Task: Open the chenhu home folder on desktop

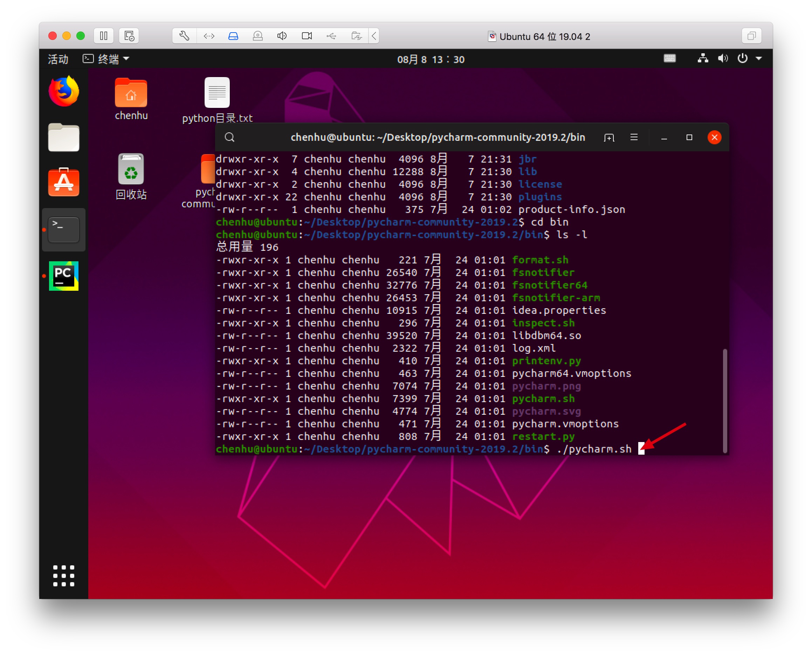Action: [x=131, y=99]
